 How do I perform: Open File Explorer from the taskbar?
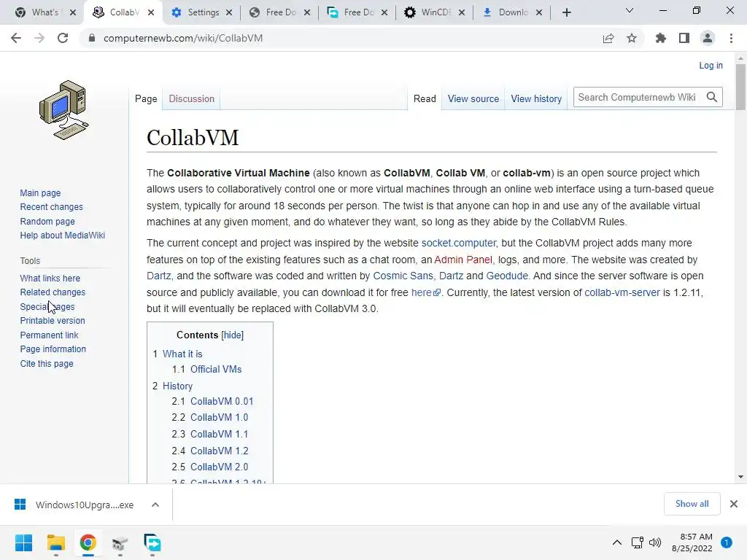point(55,542)
